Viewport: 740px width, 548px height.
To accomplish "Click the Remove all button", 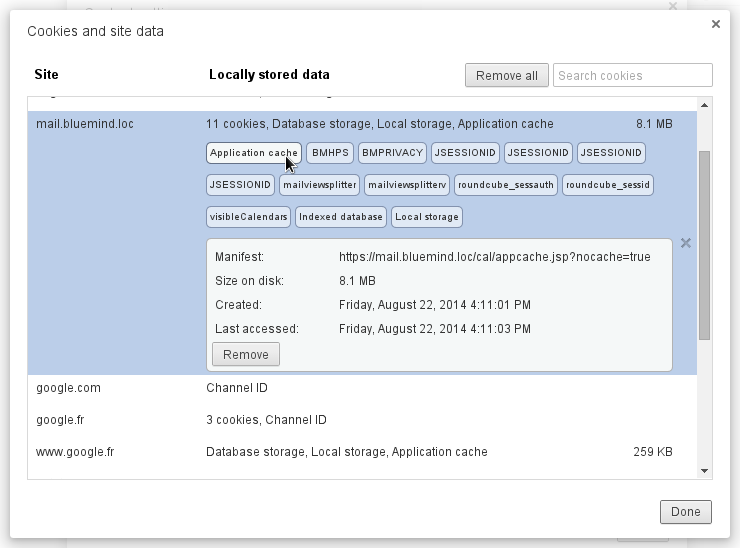I will [506, 76].
